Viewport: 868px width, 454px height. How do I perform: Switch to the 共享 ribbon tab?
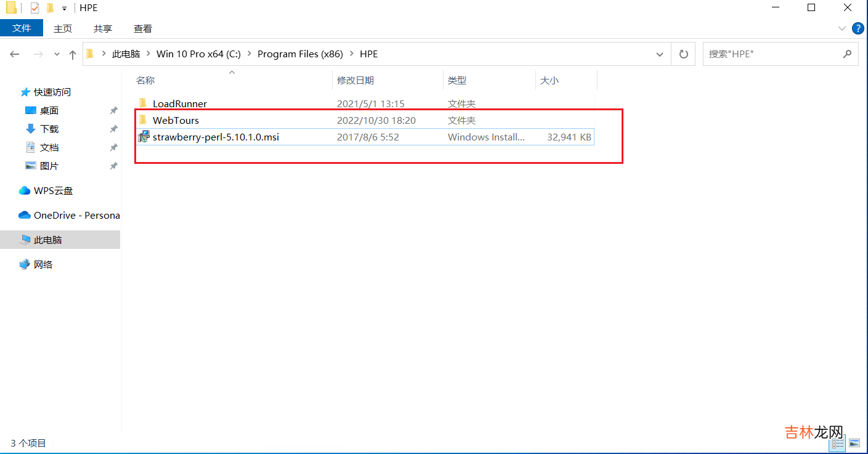(103, 28)
